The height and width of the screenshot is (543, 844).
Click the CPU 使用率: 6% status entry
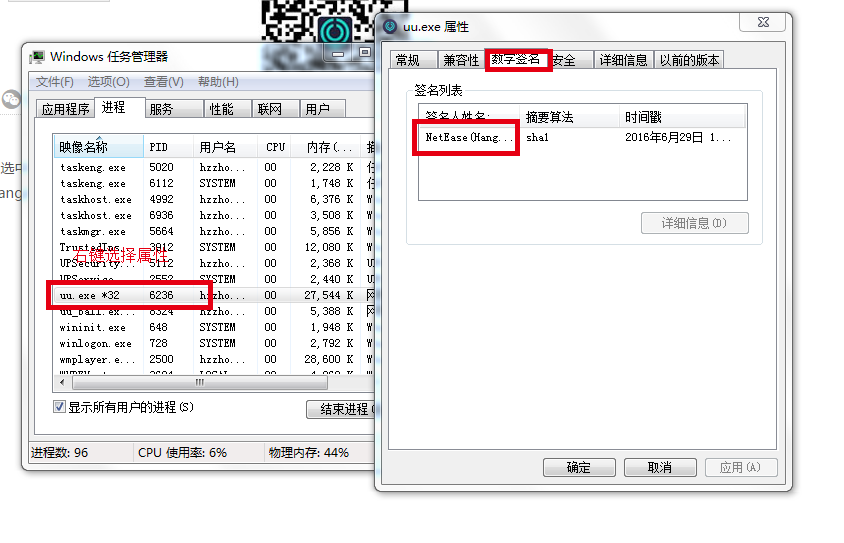pyautogui.click(x=182, y=453)
